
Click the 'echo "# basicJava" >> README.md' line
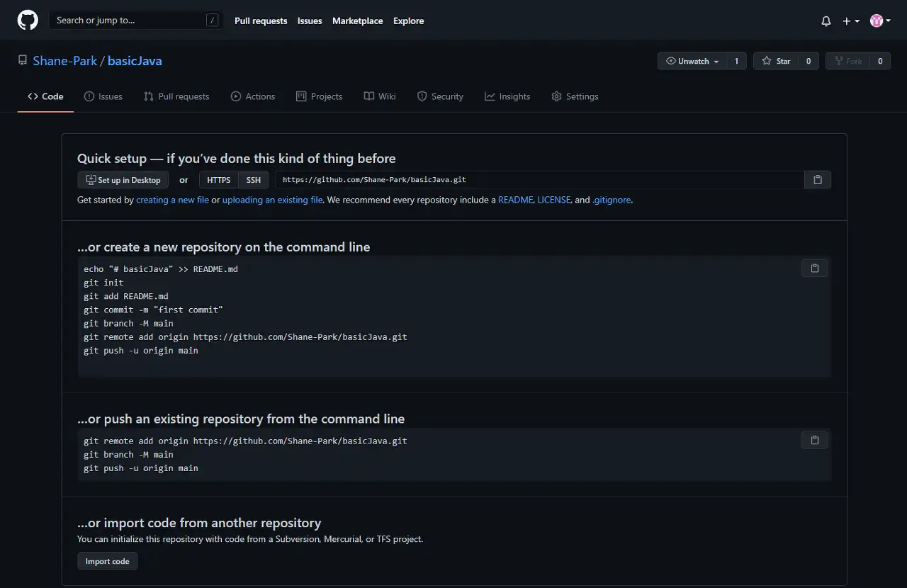[161, 269]
